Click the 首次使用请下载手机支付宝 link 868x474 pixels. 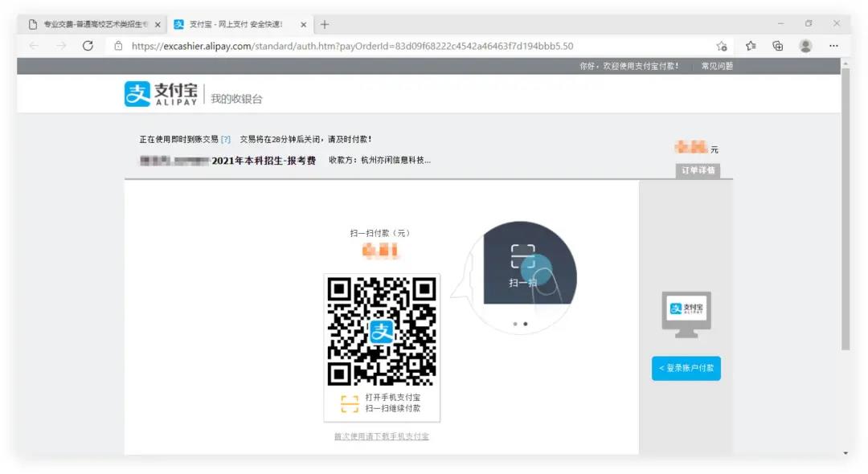click(382, 436)
